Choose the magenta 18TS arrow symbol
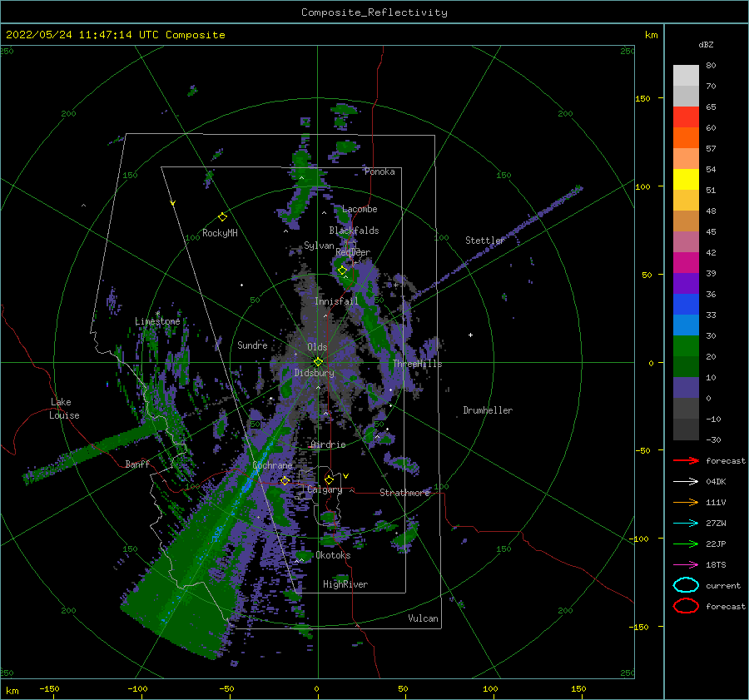The height and width of the screenshot is (700, 749). 686,565
